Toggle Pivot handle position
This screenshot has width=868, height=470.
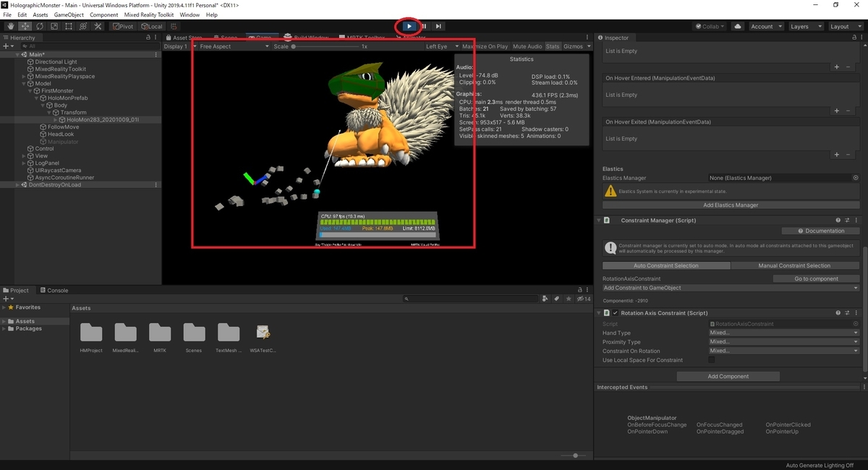[x=123, y=26]
